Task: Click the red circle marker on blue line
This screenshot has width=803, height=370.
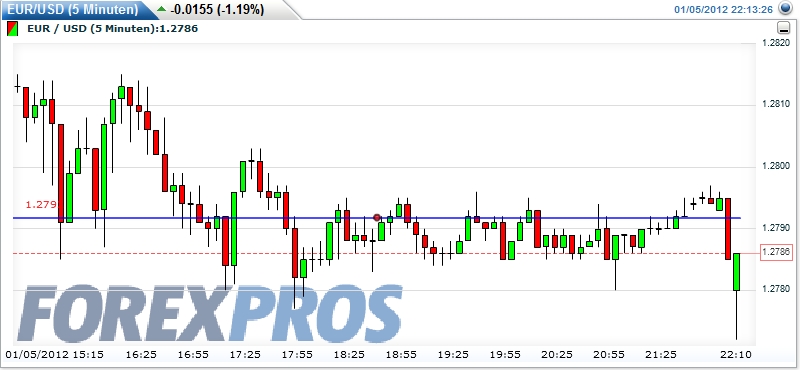Action: [x=377, y=218]
